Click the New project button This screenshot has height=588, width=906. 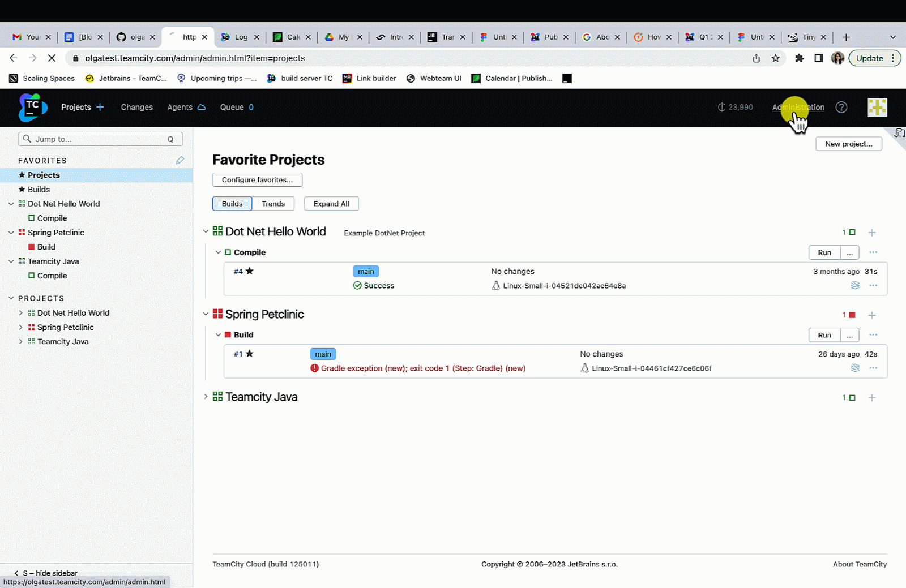point(848,144)
